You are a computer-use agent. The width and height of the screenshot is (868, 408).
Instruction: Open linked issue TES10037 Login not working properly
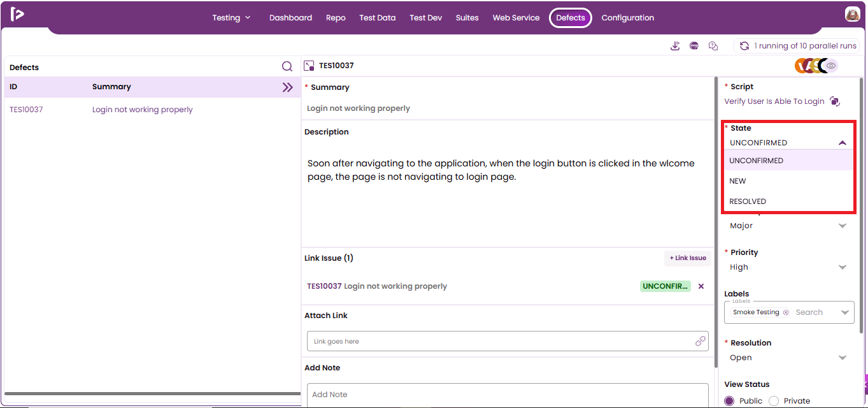tap(377, 286)
